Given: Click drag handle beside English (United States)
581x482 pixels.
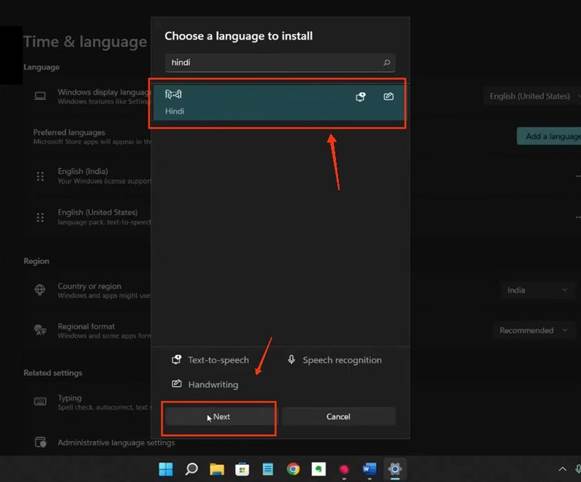Looking at the screenshot, I should click(40, 217).
